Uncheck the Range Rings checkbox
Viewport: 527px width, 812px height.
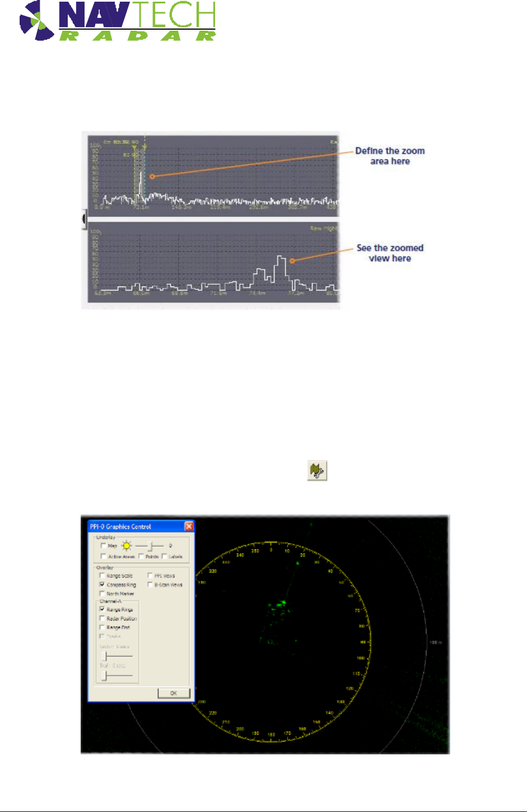click(102, 609)
